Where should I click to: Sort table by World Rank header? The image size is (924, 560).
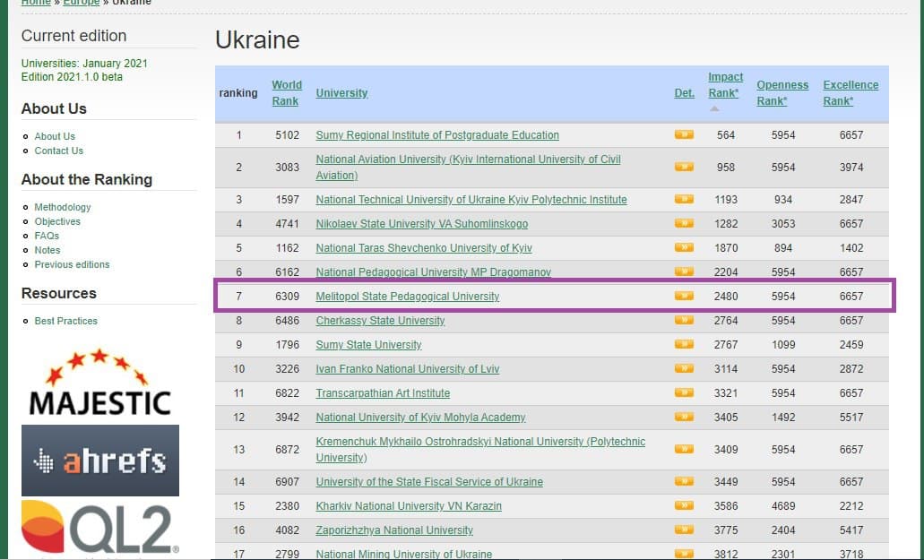pyautogui.click(x=287, y=93)
